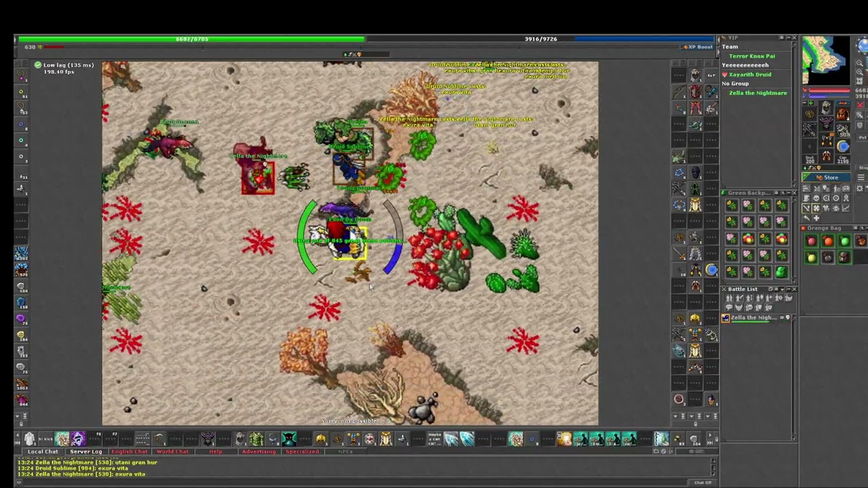The height and width of the screenshot is (488, 868).
Task: Click the golden armor hotkey in right action bar
Action: pos(695,205)
